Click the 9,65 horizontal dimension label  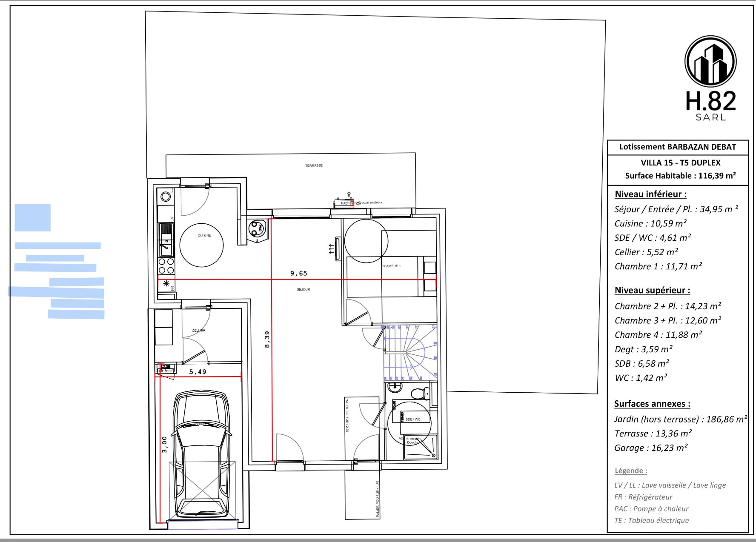coord(298,273)
